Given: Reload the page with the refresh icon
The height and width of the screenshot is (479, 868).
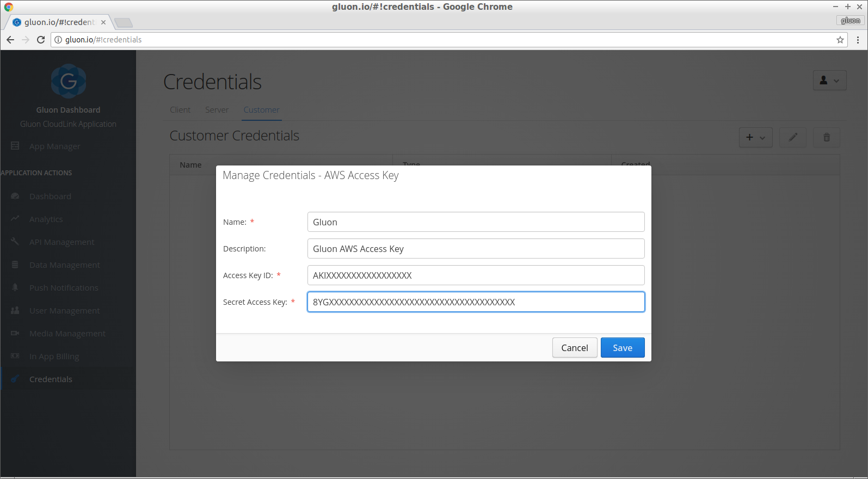Looking at the screenshot, I should 40,40.
